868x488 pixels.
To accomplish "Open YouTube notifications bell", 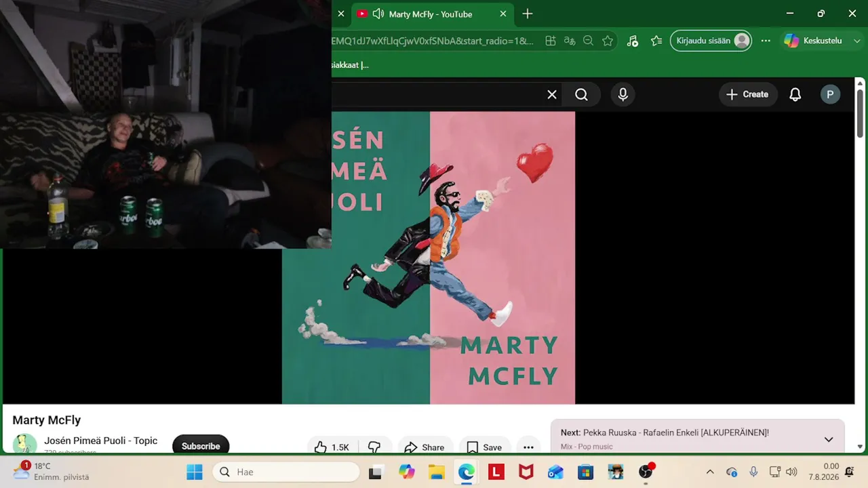I will (x=795, y=95).
